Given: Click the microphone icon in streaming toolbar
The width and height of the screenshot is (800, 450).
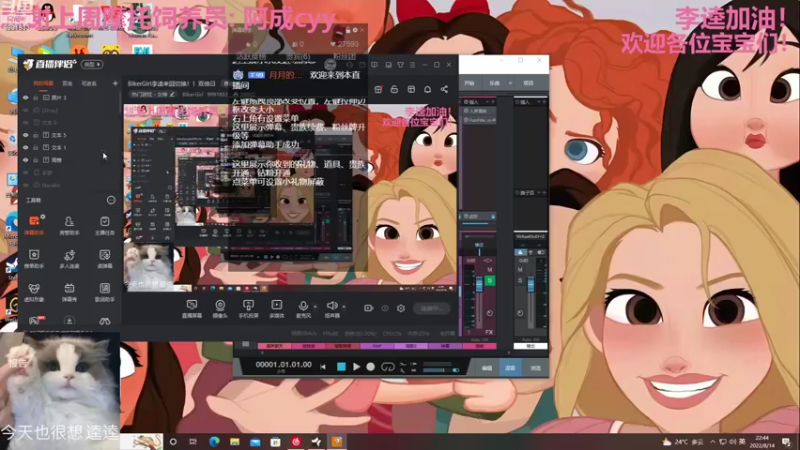Looking at the screenshot, I should pos(303,306).
